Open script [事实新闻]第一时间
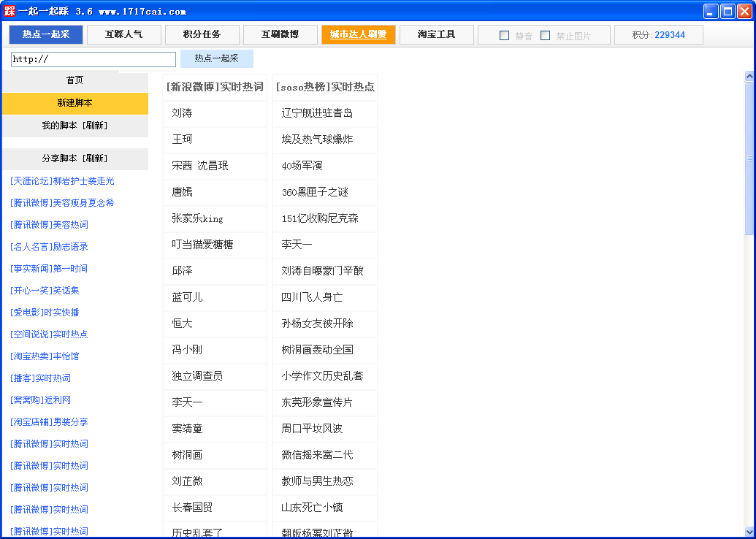Viewport: 756px width, 539px height. [x=49, y=269]
